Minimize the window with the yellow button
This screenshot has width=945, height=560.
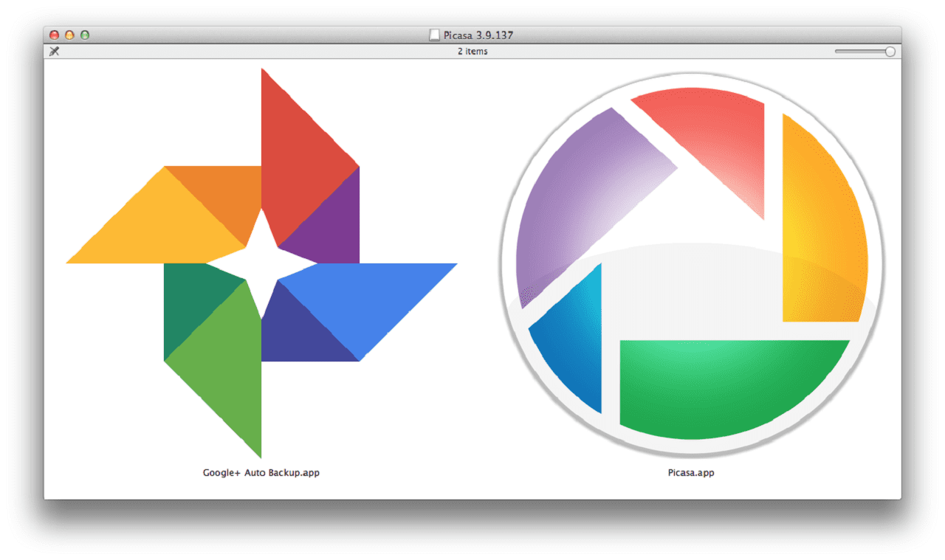point(69,35)
